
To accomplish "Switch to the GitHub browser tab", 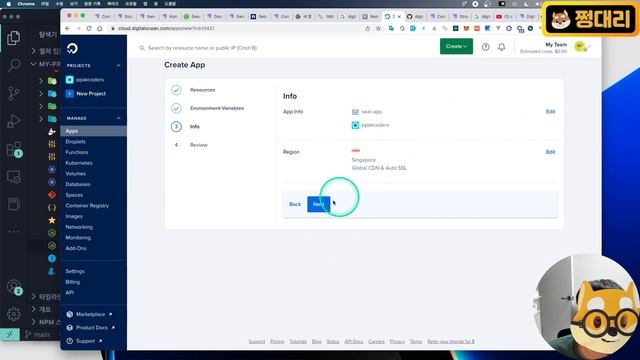I will coord(415,16).
